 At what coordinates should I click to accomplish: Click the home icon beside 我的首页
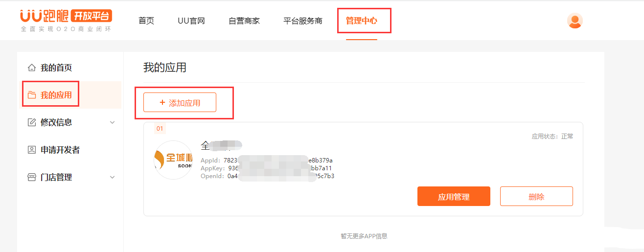click(32, 68)
